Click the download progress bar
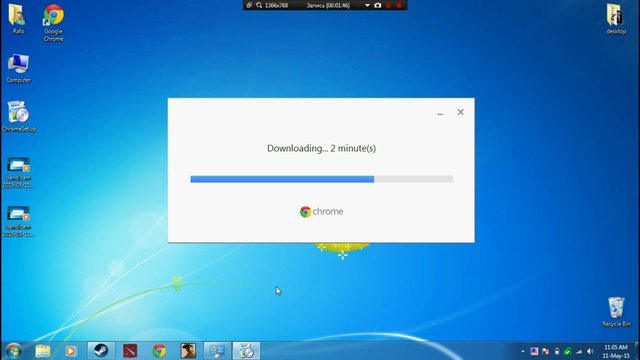The width and height of the screenshot is (640, 360). (x=321, y=179)
